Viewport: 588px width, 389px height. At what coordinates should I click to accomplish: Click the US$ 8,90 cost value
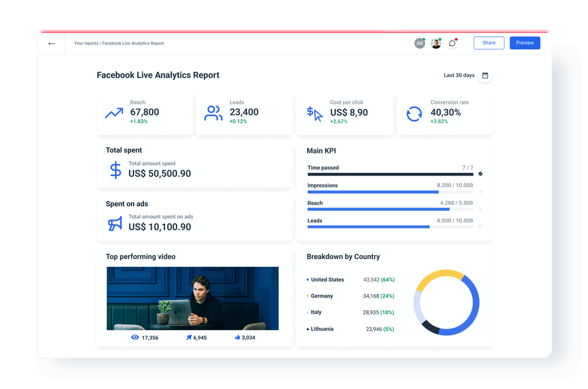click(349, 113)
